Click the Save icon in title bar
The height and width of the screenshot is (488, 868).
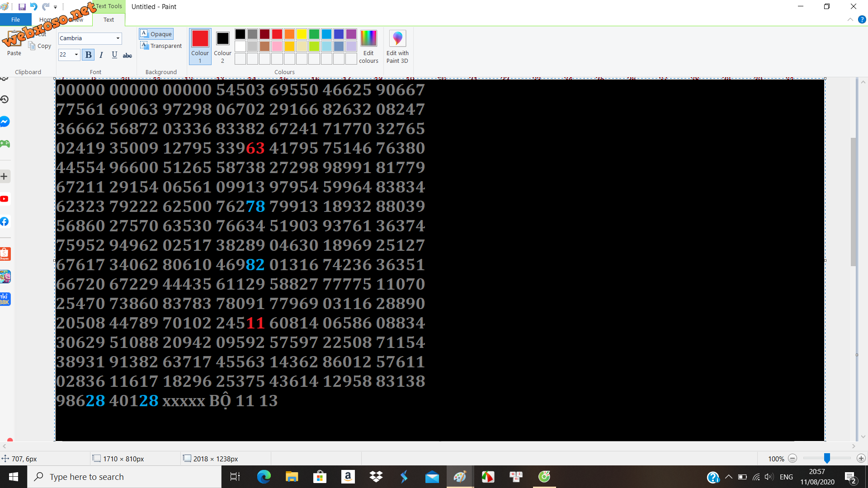coord(22,7)
